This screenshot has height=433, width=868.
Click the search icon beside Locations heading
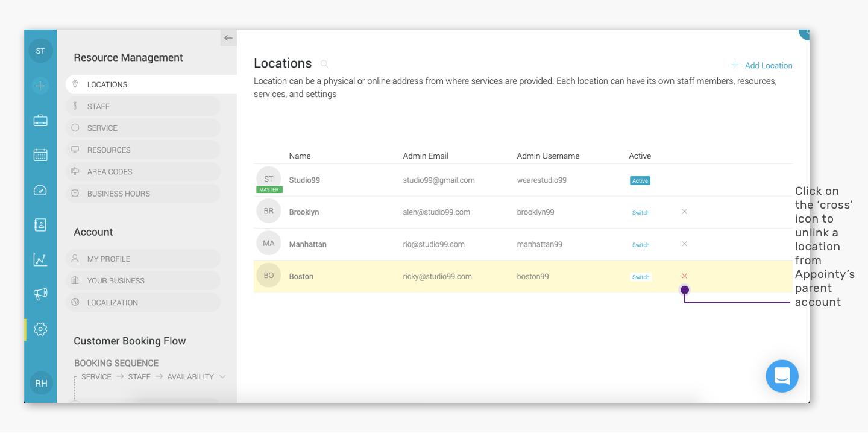pos(324,64)
